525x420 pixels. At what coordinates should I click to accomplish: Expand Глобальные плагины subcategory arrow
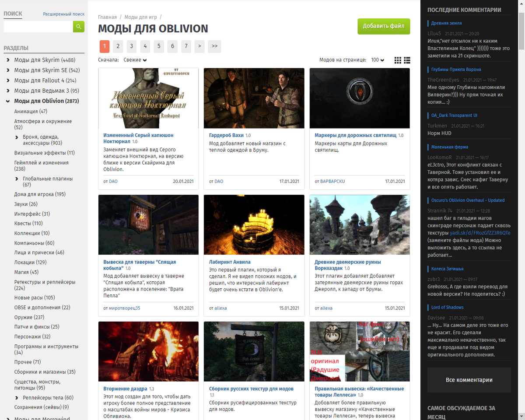click(17, 178)
